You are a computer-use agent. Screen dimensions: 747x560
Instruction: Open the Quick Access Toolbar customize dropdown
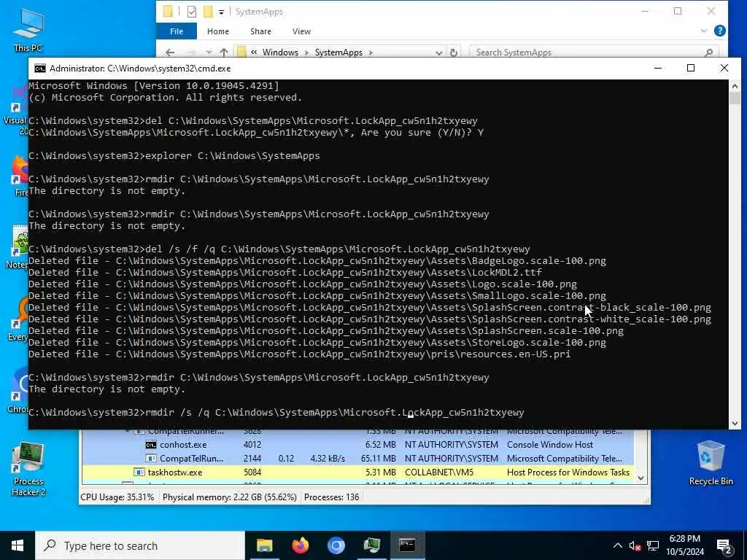[222, 12]
